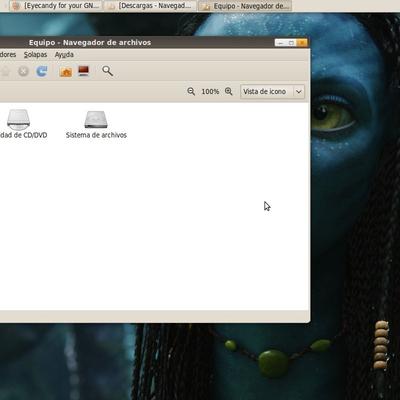Select Equipo - Navegador de... taskbar entry
The image size is (400, 400).
[245, 6]
